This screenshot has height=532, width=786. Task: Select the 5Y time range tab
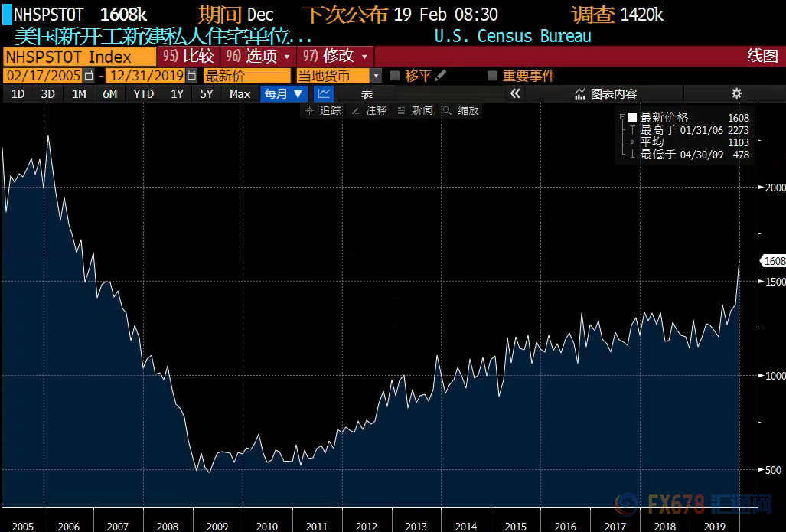(x=206, y=93)
